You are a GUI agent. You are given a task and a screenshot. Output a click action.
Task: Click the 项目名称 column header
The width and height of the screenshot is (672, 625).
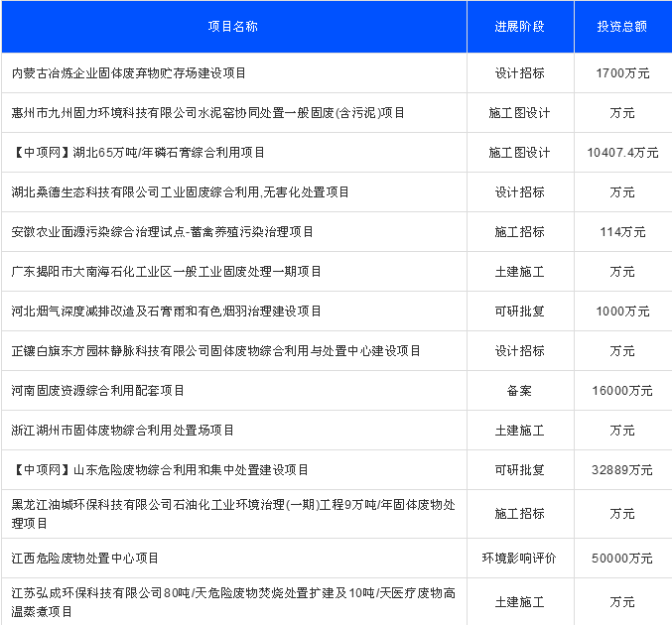(x=233, y=27)
